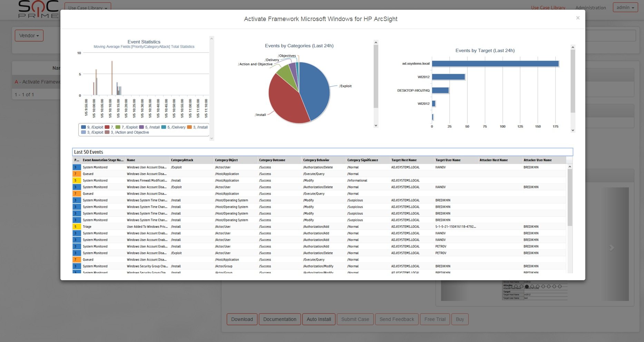This screenshot has width=644, height=342.
Task: Click the ad.xsystems.local bar in chart
Action: click(x=495, y=64)
